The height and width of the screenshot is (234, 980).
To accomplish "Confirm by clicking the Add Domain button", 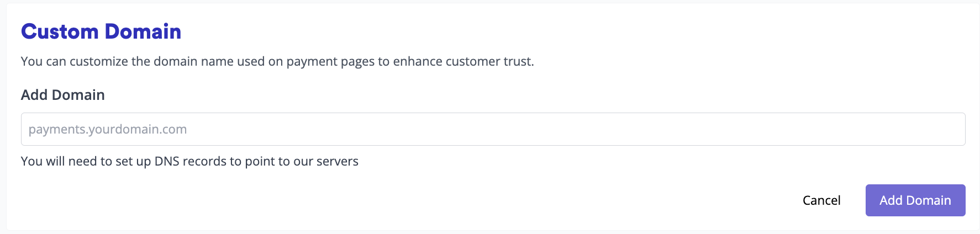I will pyautogui.click(x=915, y=200).
